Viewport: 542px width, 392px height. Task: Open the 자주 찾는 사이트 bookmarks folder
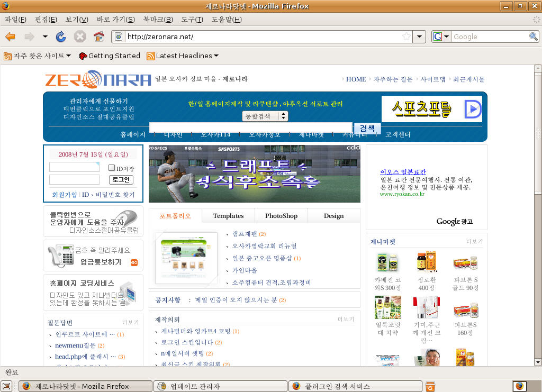(38, 56)
